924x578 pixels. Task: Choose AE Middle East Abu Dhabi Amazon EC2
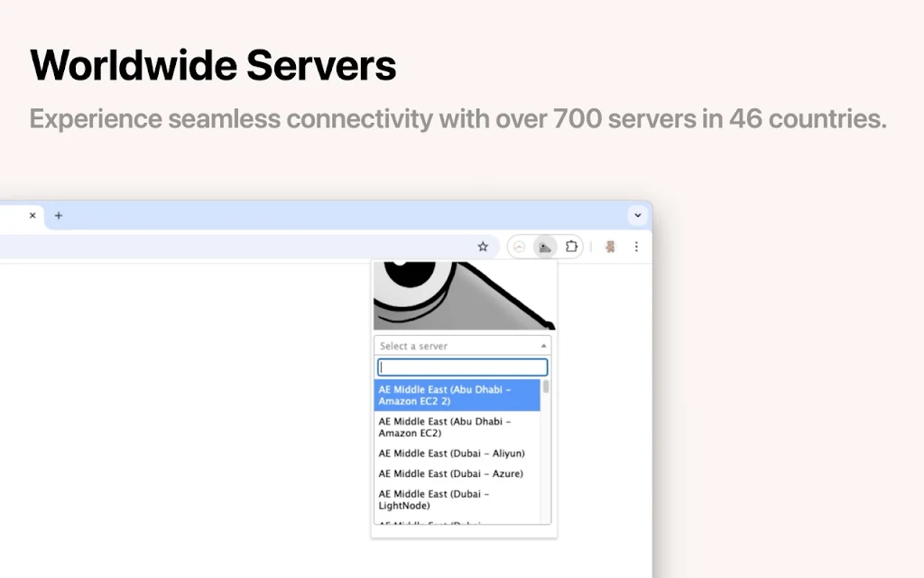coord(457,427)
